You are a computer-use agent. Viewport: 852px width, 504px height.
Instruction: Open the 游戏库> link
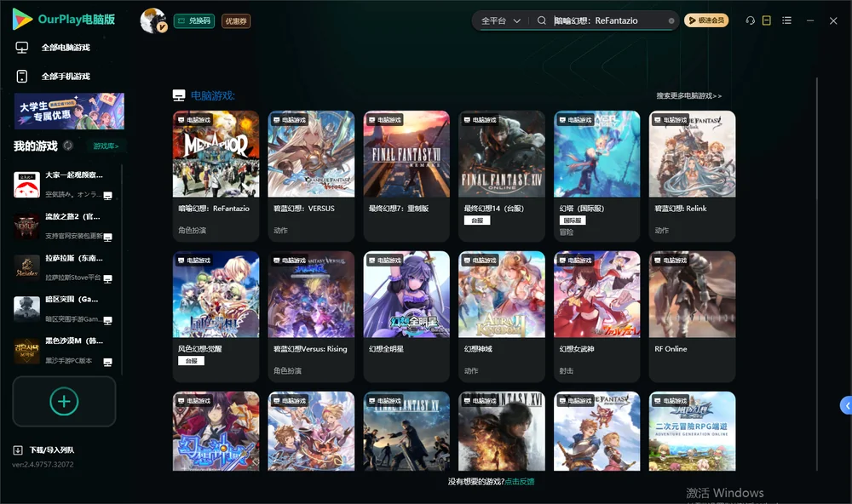(x=106, y=146)
